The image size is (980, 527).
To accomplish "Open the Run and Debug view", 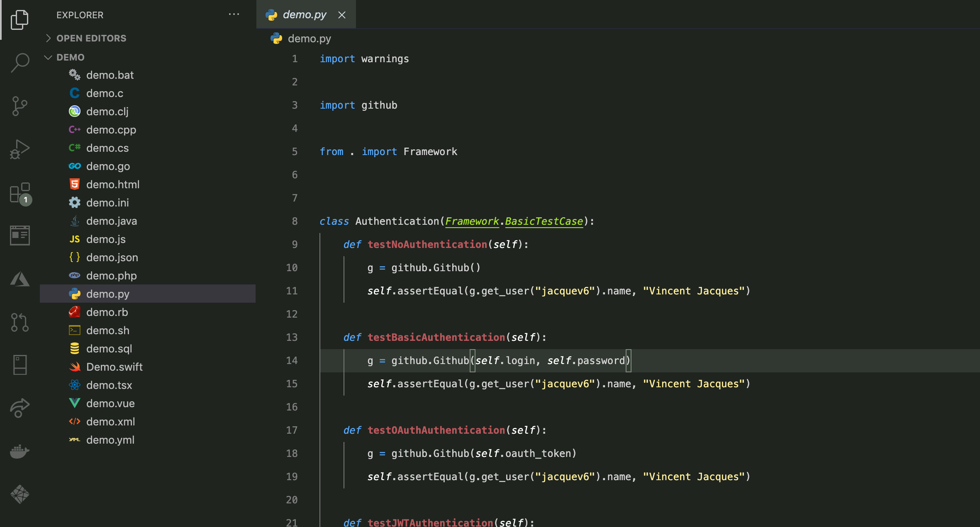I will (x=20, y=149).
